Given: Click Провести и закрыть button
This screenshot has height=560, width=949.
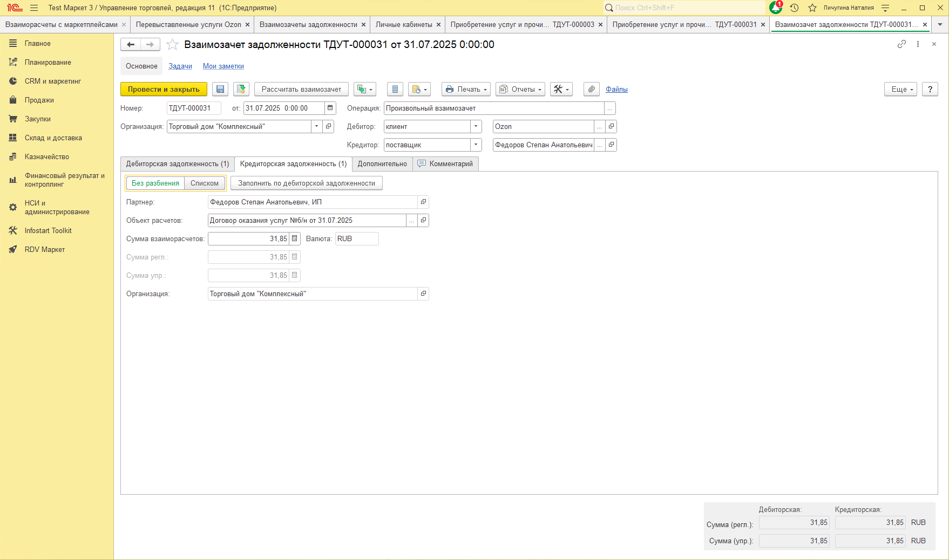Looking at the screenshot, I should [164, 90].
